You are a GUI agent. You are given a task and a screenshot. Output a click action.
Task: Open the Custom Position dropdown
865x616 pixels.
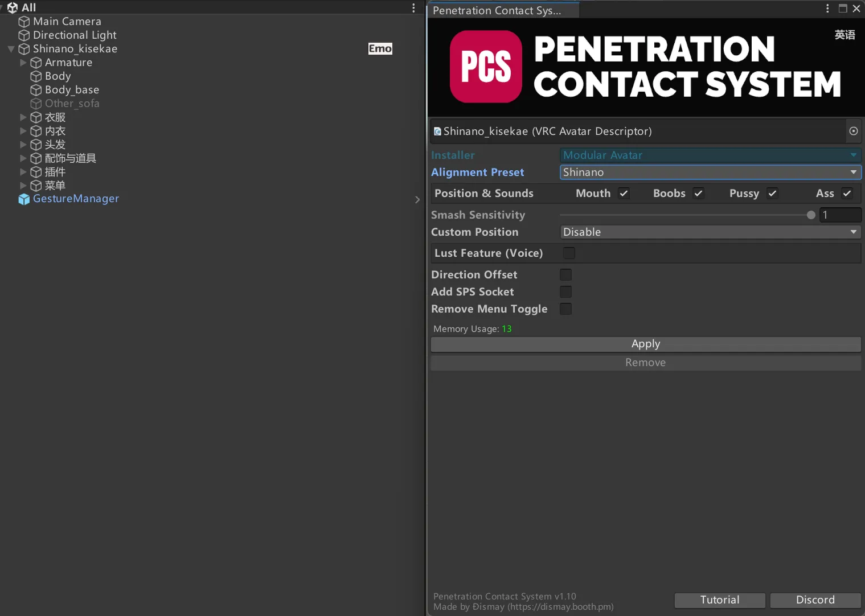click(x=710, y=232)
